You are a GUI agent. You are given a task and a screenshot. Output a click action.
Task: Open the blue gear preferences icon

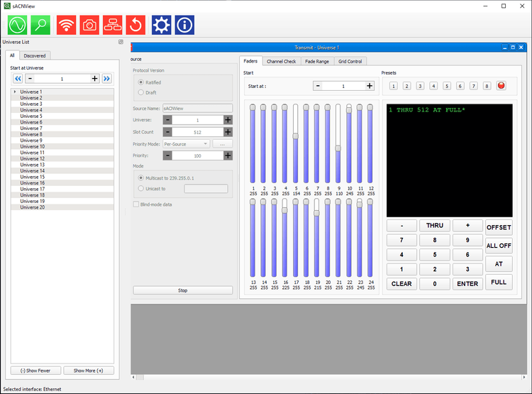161,25
